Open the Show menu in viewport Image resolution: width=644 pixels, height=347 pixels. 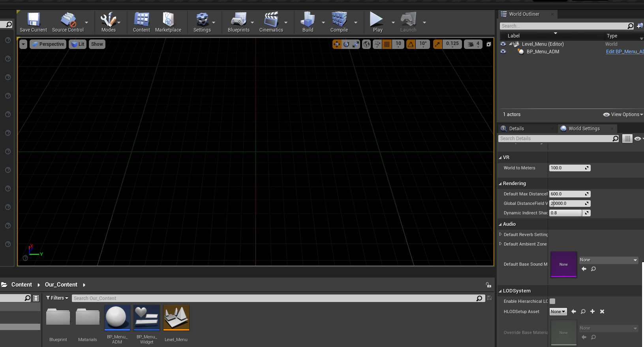point(97,44)
